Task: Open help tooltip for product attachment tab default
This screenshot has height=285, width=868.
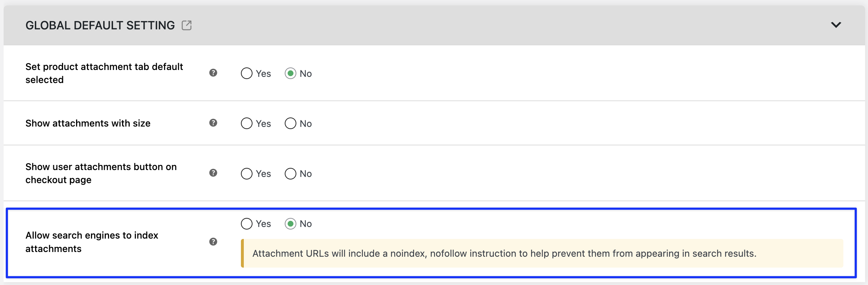Action: 213,73
